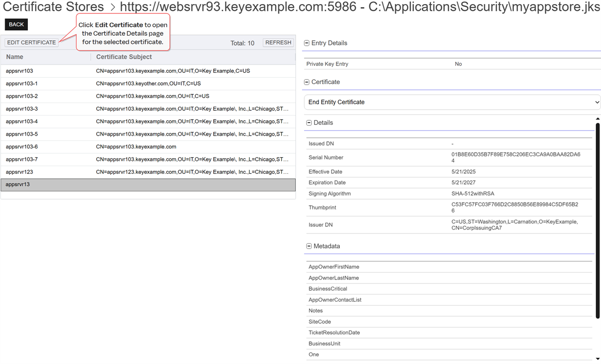Select the appsrvr123 certificate row
Image resolution: width=601 pixels, height=364 pixels.
[20, 172]
